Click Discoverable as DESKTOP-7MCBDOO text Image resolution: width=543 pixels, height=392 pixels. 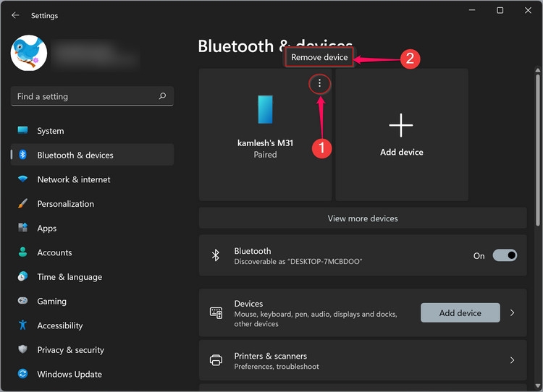(298, 262)
